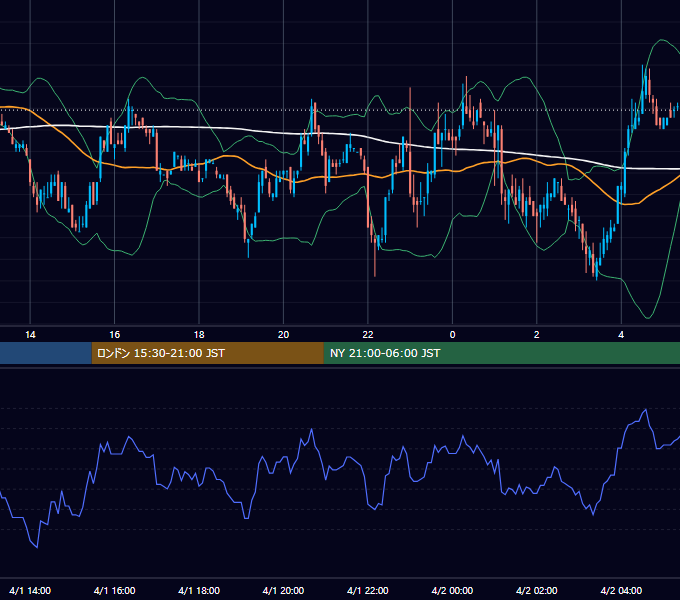Click the 4/1 22:00 label on indicator axis
Screen dimensions: 680x600
click(368, 590)
